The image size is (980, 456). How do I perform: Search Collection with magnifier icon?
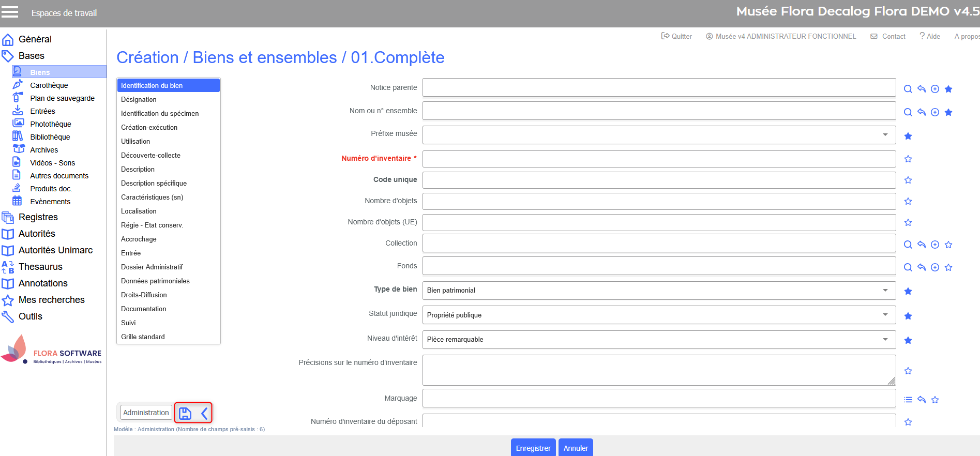908,245
